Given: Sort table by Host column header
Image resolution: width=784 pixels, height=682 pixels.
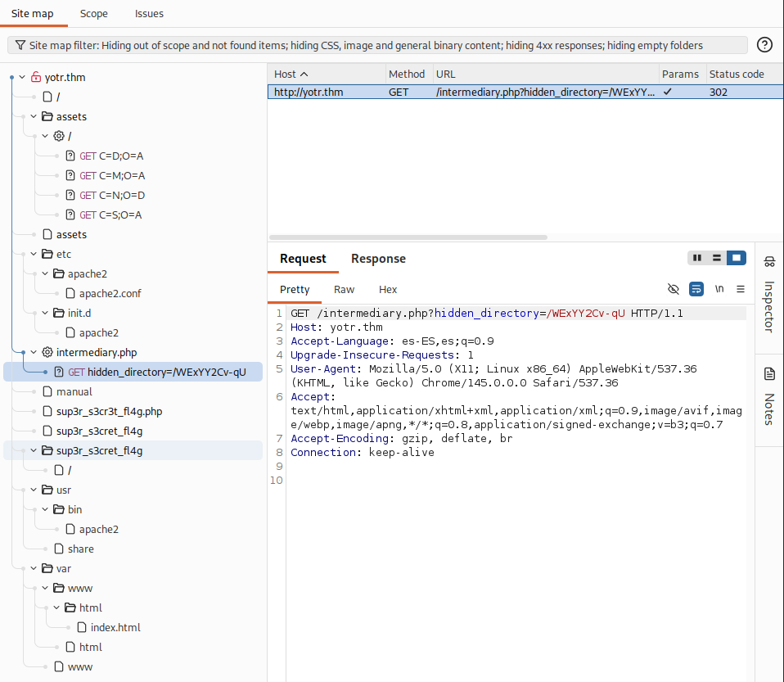Looking at the screenshot, I should click(x=327, y=74).
